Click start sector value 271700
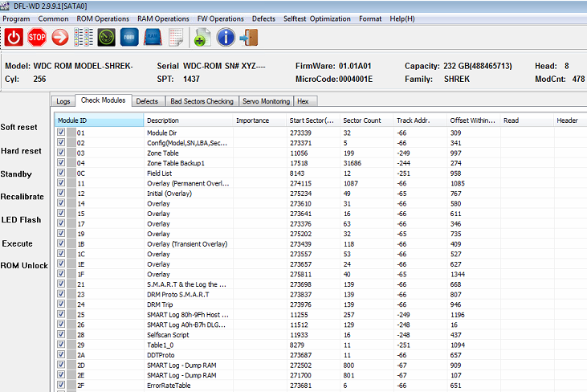Screen dimensions: 587x392 click(300, 375)
